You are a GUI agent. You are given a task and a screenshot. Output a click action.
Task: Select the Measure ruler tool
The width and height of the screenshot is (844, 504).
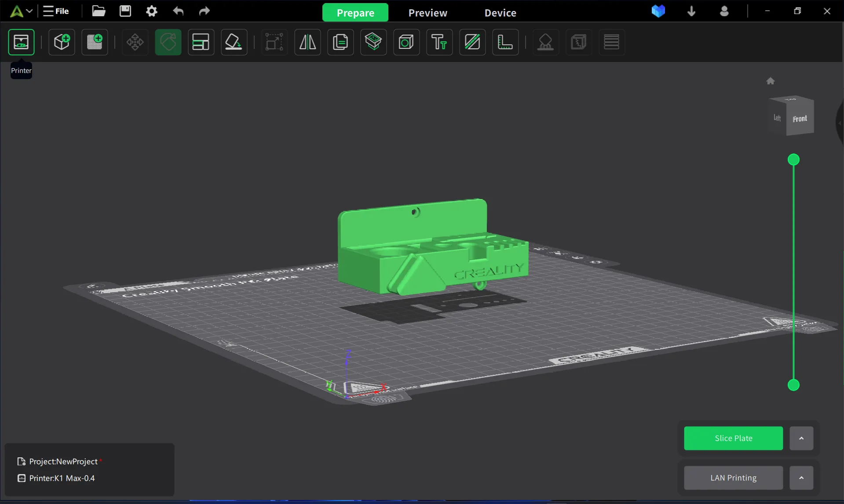click(505, 42)
